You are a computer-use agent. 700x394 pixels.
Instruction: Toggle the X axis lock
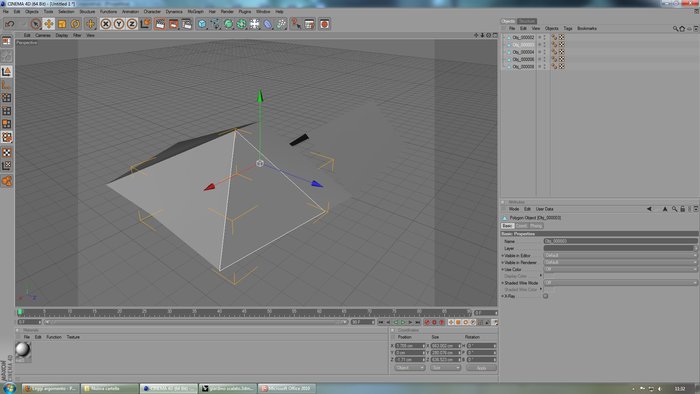[105, 24]
